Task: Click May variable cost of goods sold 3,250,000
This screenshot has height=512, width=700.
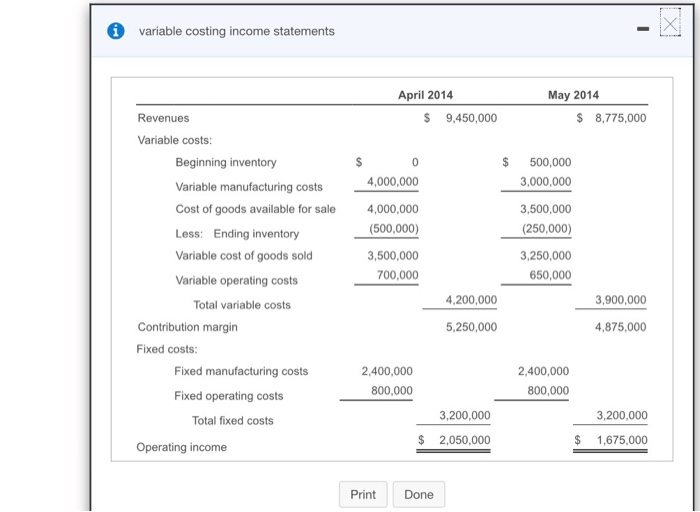Action: (x=546, y=256)
